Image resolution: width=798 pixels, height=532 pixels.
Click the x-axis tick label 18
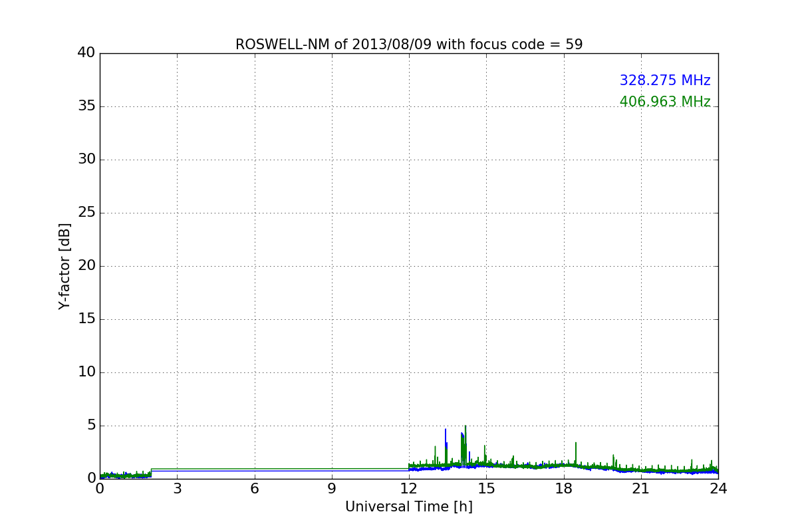[x=564, y=488]
